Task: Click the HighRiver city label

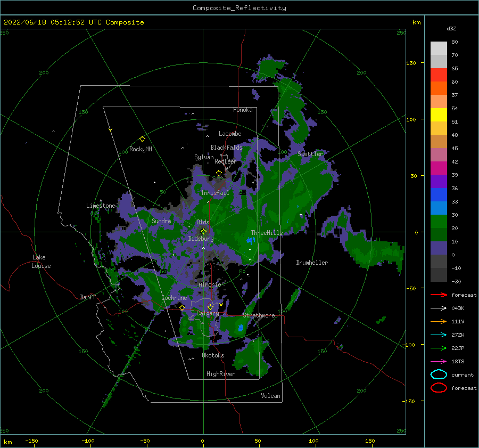Action: click(221, 374)
